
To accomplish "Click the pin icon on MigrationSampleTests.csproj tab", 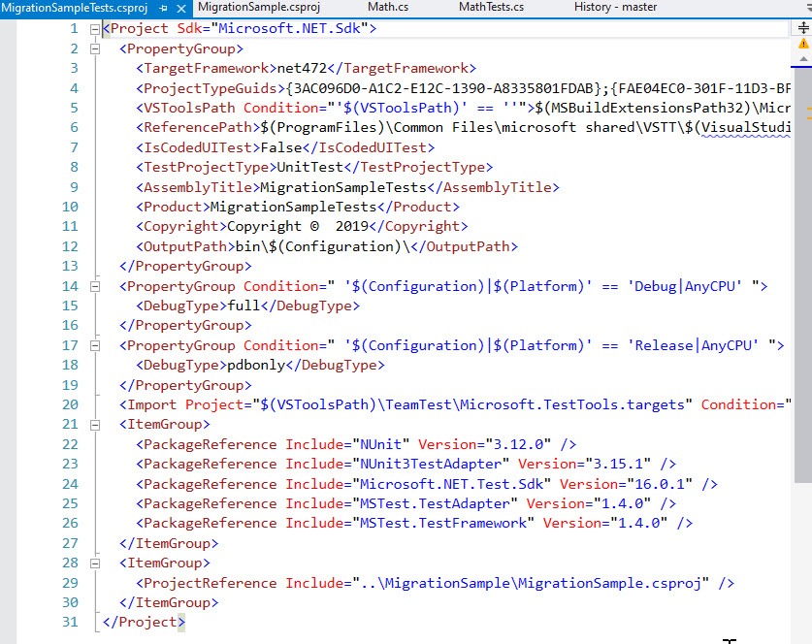I will 166,8.
